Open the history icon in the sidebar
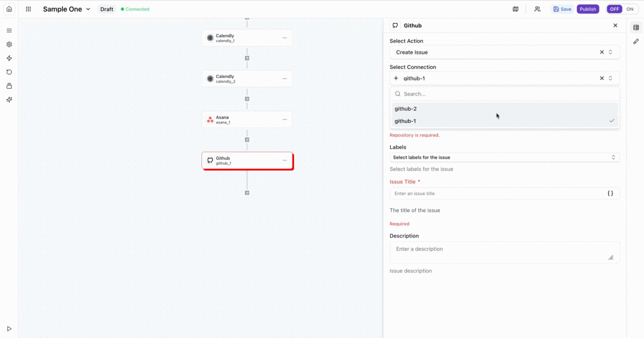Viewport: 644px width, 338px height. point(9,72)
